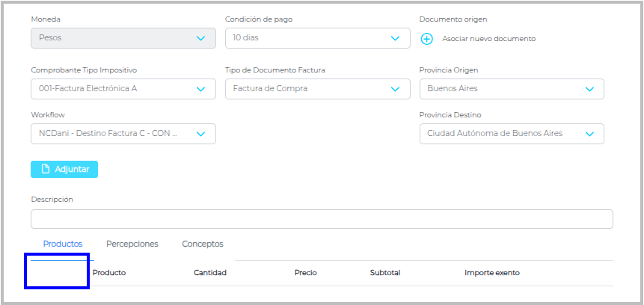Click the plus icon beside Asociar nuevo documento
This screenshot has width=644, height=305.
427,39
